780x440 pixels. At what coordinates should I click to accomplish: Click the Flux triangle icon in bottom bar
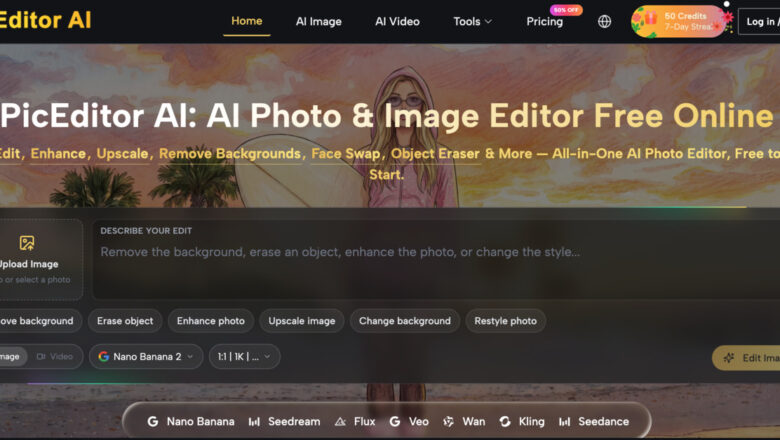pos(340,422)
